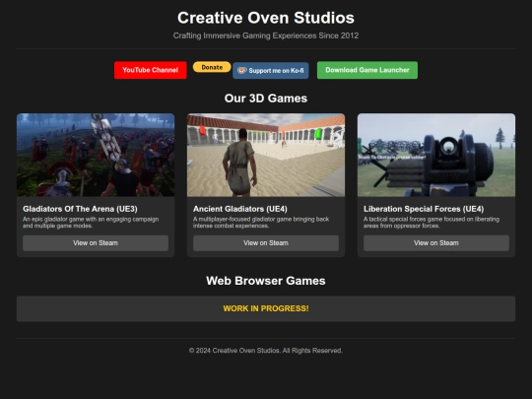View Liberation Special Forces on Steam
This screenshot has height=399, width=532.
[436, 243]
